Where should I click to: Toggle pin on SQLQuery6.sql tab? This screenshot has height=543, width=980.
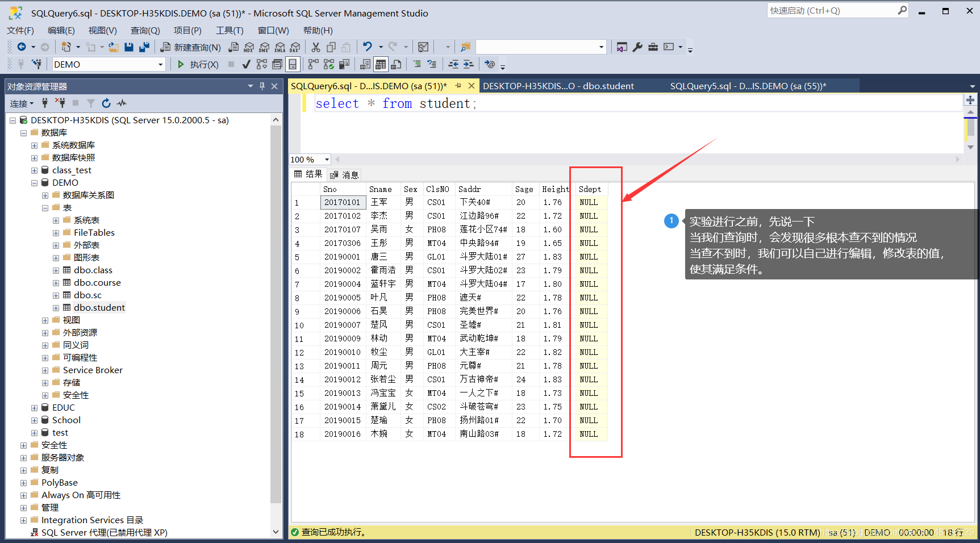coord(458,86)
